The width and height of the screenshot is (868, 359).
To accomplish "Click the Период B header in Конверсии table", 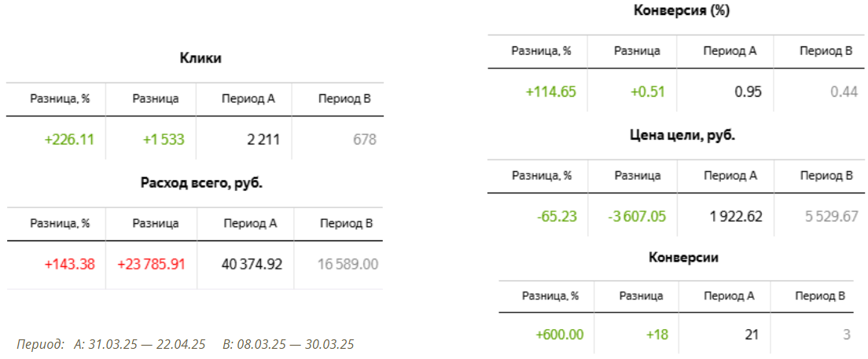I will coord(819,296).
